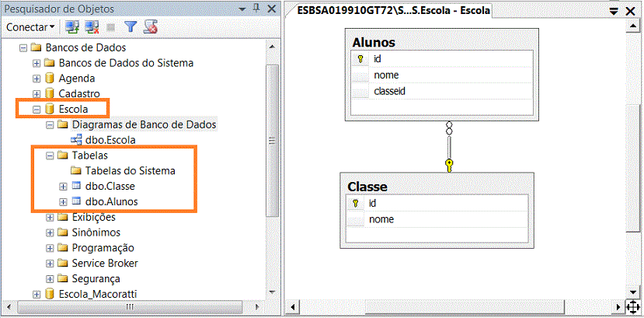This screenshot has height=318, width=644.
Task: Switch to the Escola diagram document tab
Action: pos(393,11)
